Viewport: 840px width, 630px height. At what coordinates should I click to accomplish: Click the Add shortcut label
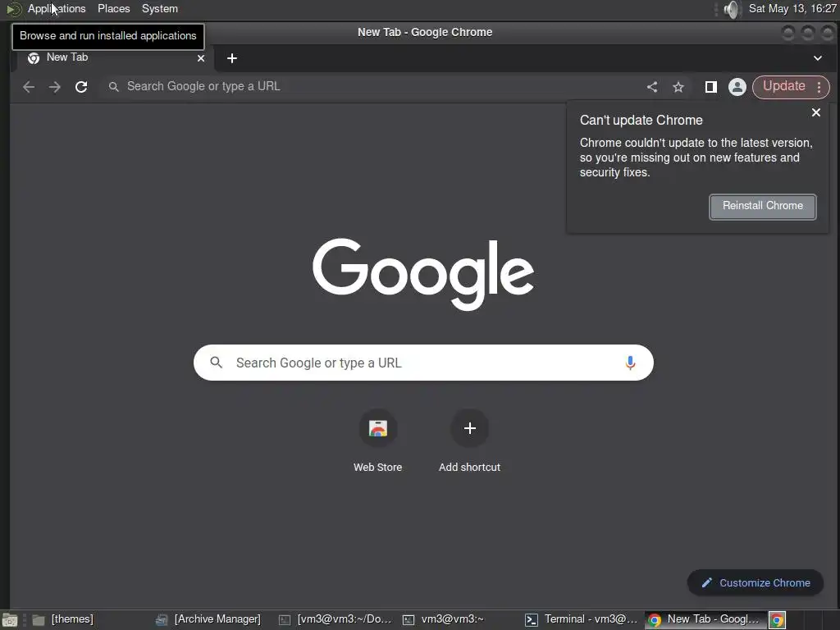(470, 467)
